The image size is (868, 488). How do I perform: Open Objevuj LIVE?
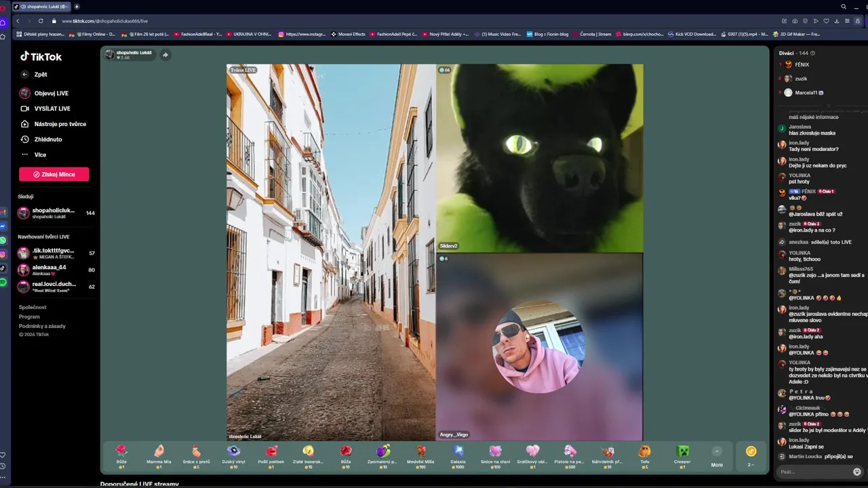pos(44,94)
